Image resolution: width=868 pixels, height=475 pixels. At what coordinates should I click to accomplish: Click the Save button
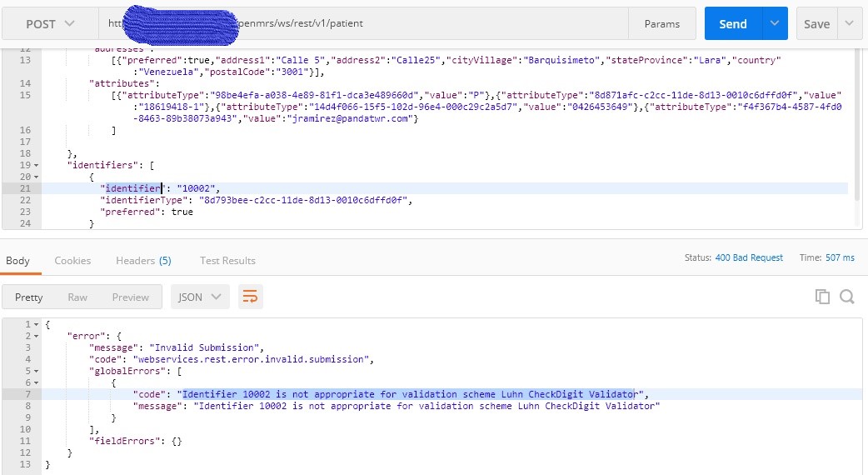[x=816, y=24]
